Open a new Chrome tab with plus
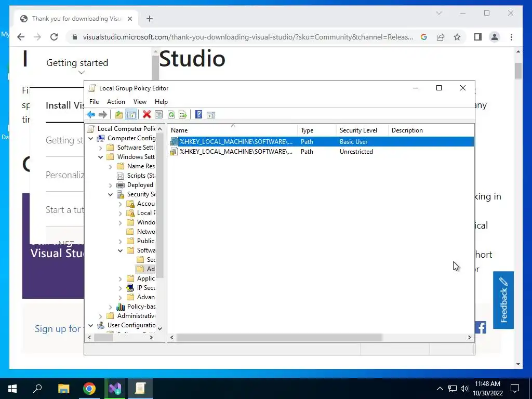532x399 pixels. coord(150,19)
